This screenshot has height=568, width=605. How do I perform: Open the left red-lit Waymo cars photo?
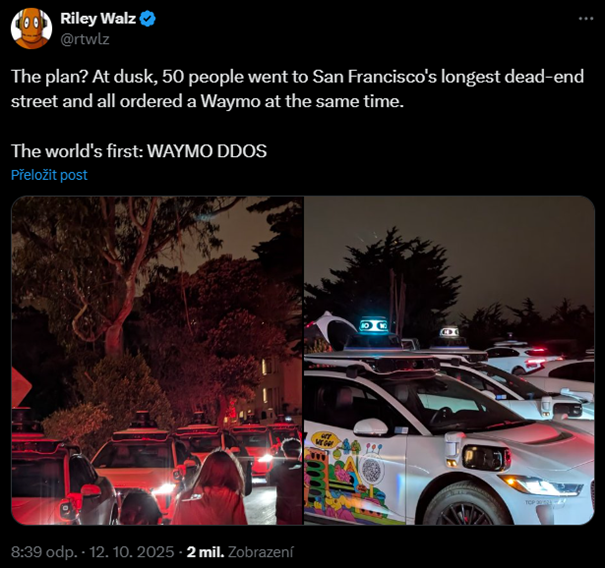pyautogui.click(x=157, y=360)
